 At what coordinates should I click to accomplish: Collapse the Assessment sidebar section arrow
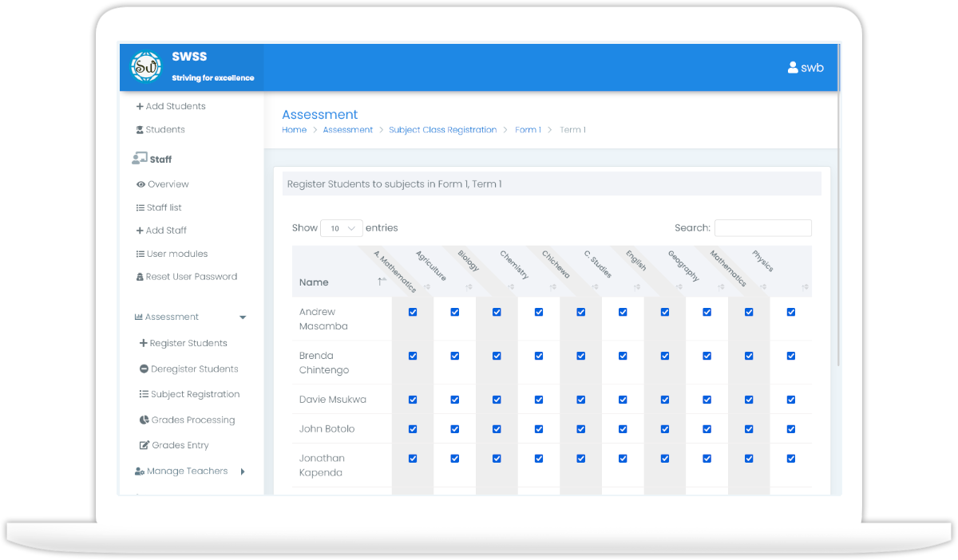point(243,317)
